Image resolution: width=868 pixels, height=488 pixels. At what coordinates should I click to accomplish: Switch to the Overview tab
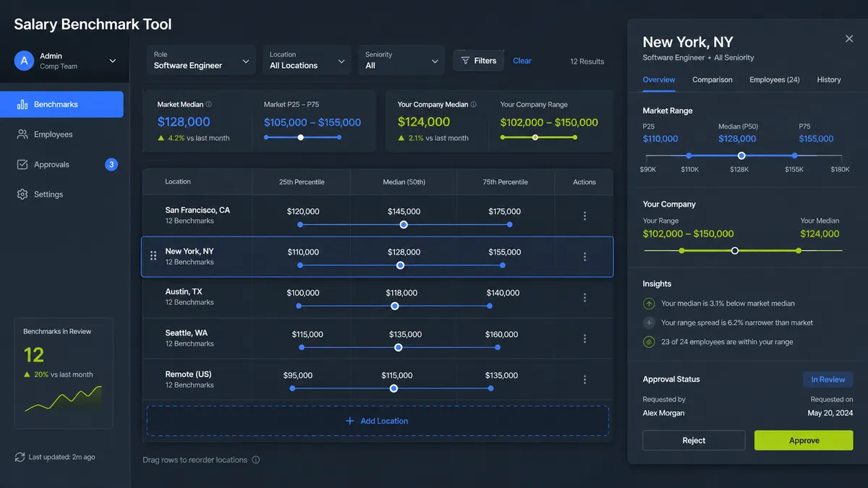point(659,80)
